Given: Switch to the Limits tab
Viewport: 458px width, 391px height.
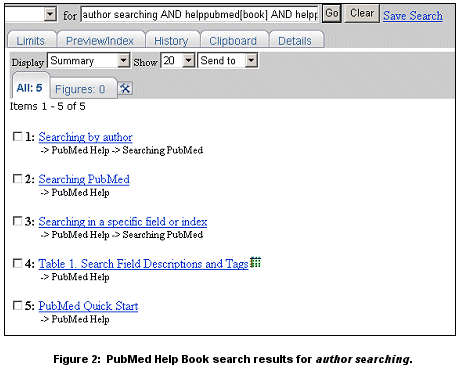Looking at the screenshot, I should pos(31,40).
